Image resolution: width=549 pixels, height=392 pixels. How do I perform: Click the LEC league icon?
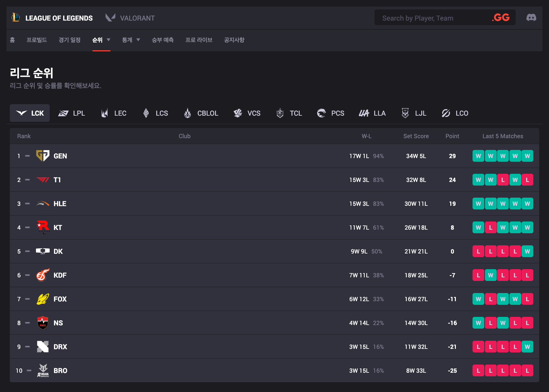(x=105, y=113)
